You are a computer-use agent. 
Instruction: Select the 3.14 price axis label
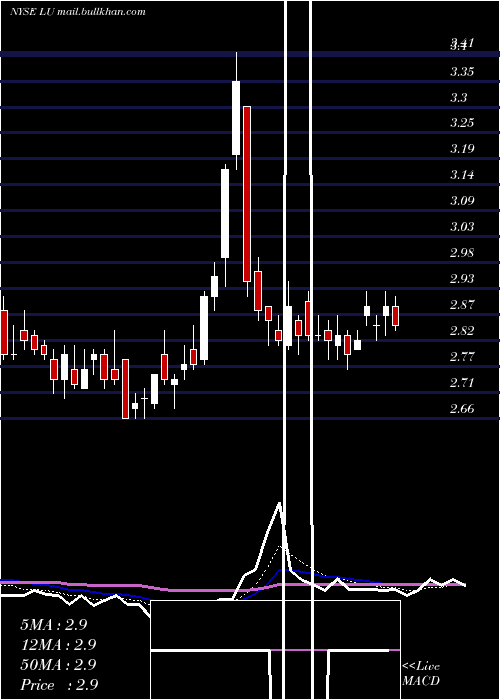coord(462,175)
